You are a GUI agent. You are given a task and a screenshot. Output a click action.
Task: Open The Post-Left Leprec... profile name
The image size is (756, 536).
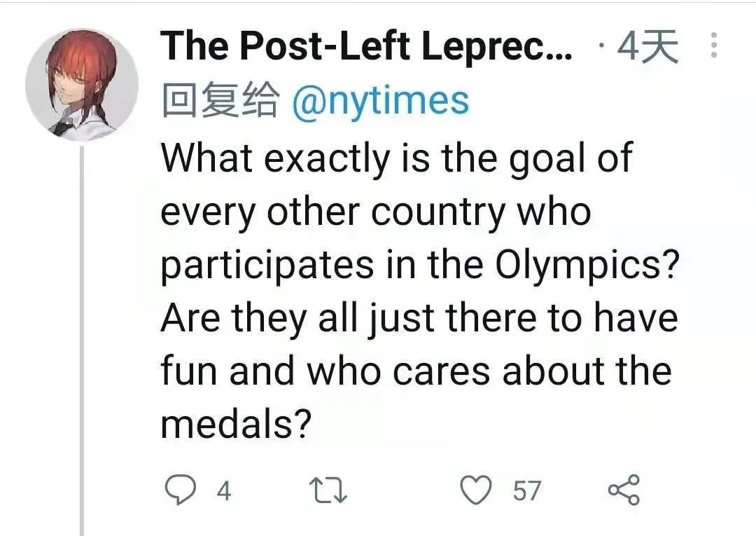366,48
